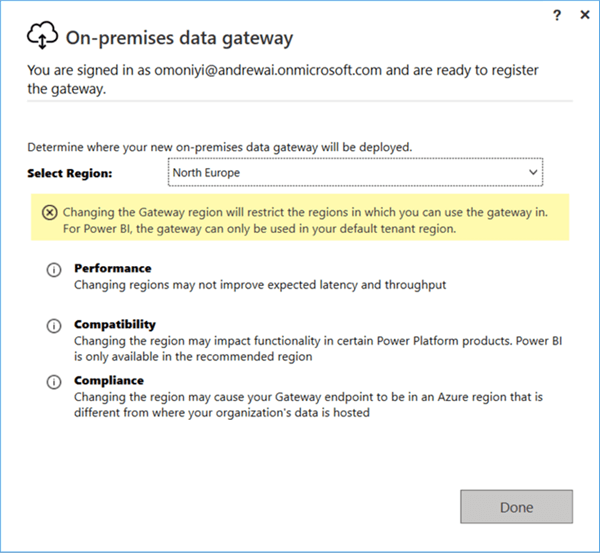
Task: Open the North Europe region combo box
Action: pyautogui.click(x=355, y=172)
